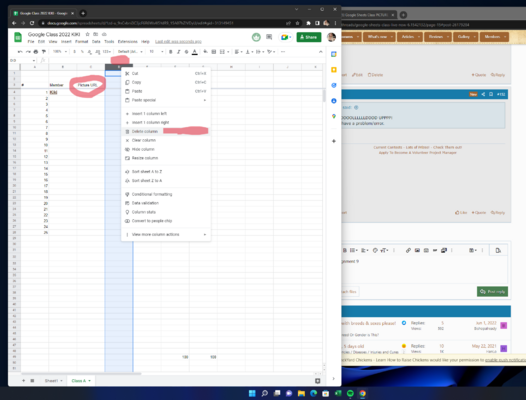The image size is (526, 400).
Task: Choose Hide column in context menu
Action: click(x=166, y=149)
